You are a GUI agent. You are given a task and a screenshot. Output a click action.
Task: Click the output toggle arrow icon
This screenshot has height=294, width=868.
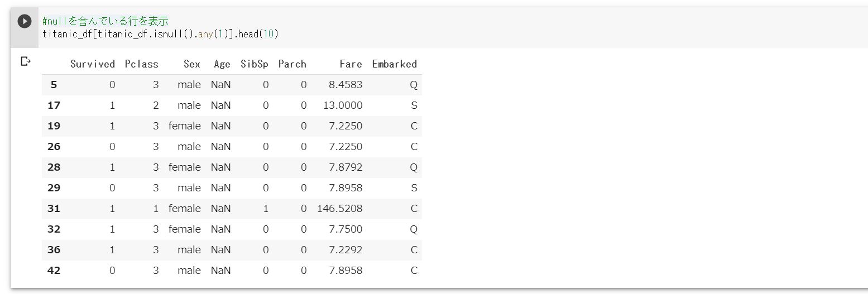pyautogui.click(x=25, y=61)
